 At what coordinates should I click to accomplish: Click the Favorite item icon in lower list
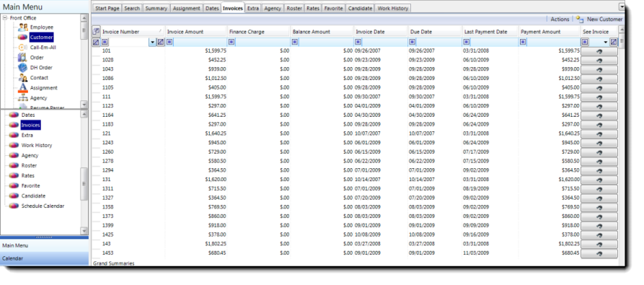tap(14, 185)
